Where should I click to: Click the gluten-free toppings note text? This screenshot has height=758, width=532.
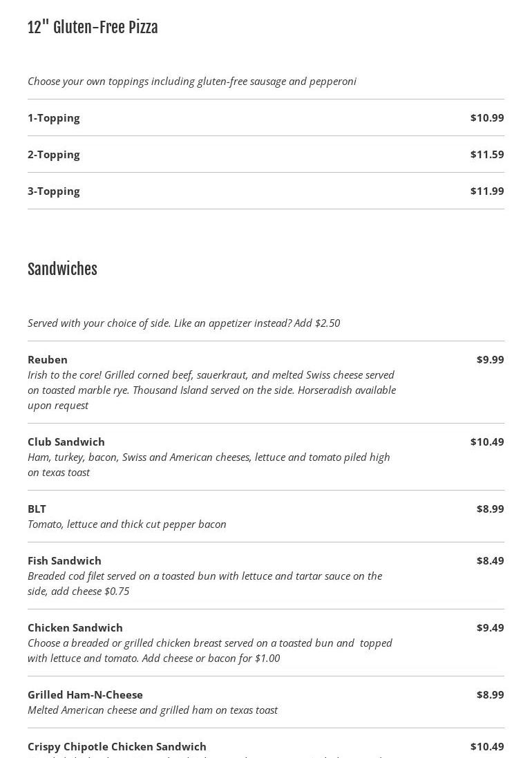coord(192,82)
